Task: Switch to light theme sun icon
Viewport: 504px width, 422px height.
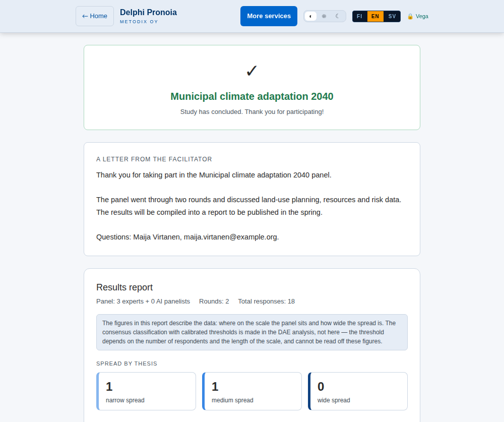Action: (x=324, y=16)
